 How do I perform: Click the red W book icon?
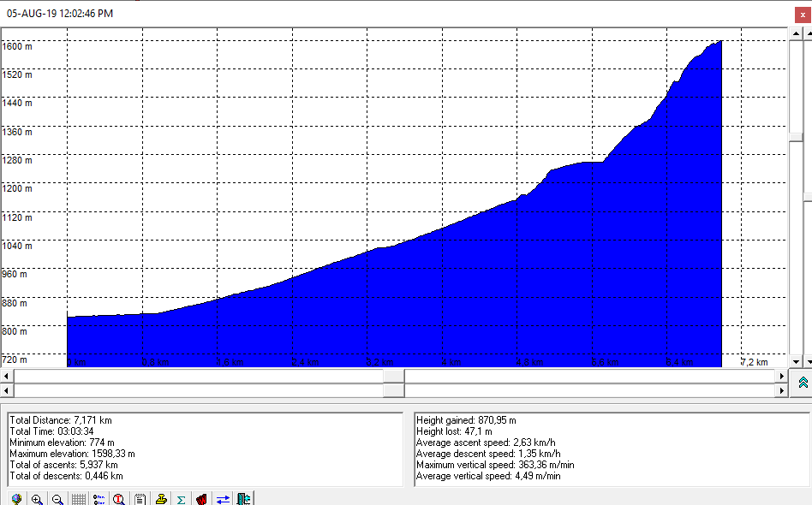coord(201,499)
